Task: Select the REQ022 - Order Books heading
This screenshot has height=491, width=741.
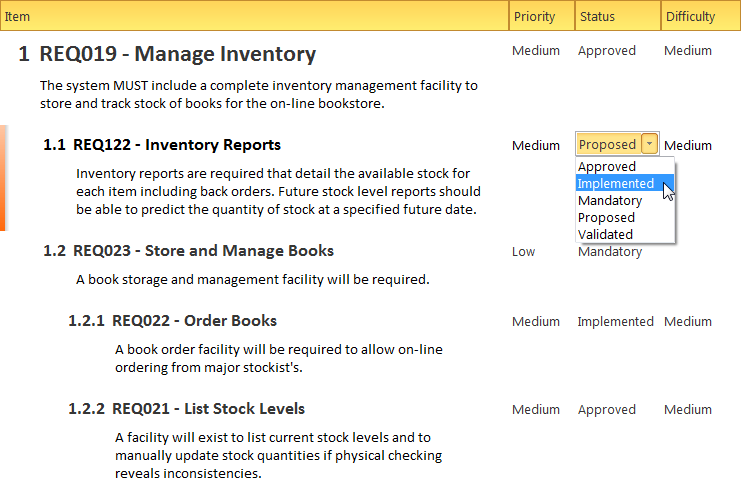Action: click(194, 321)
